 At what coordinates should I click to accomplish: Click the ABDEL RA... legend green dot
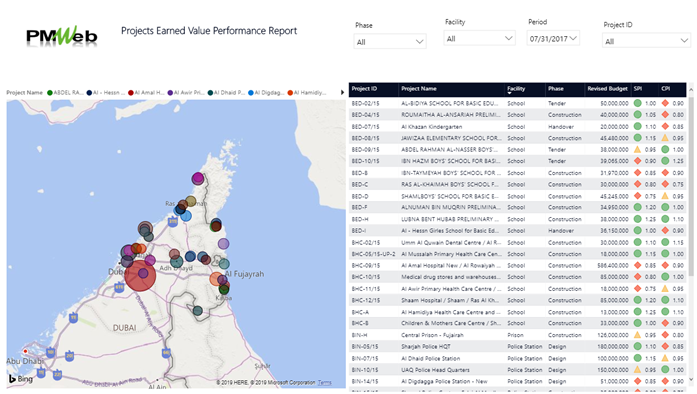point(50,92)
